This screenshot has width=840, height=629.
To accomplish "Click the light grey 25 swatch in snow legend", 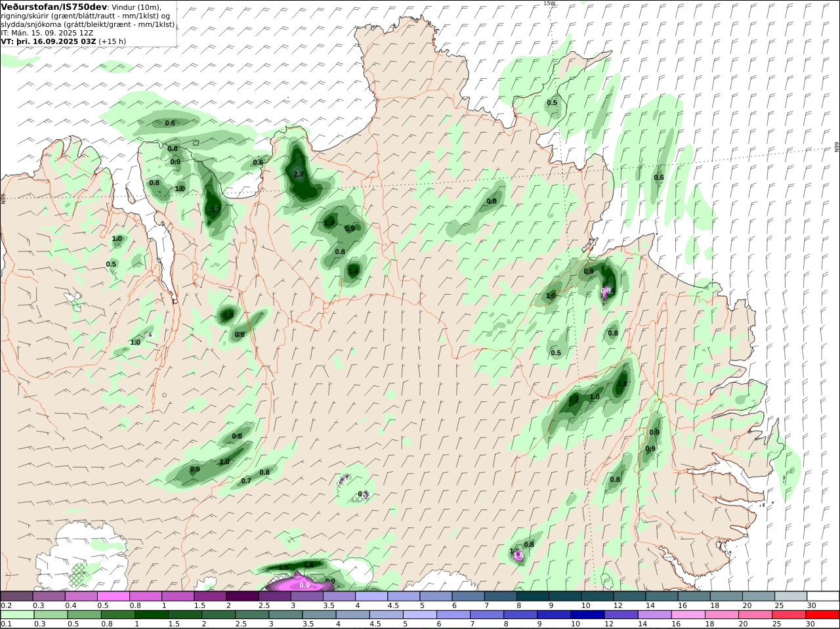I will click(791, 596).
